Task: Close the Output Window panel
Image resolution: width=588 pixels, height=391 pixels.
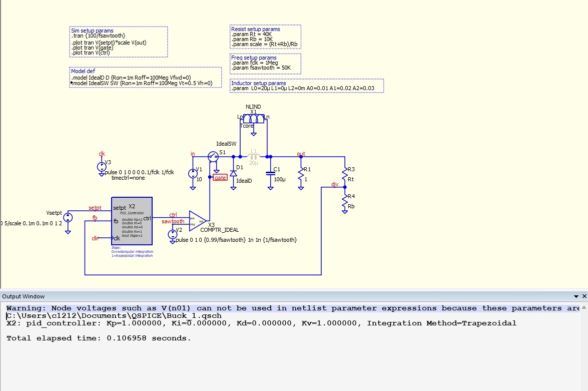Action: click(x=584, y=296)
